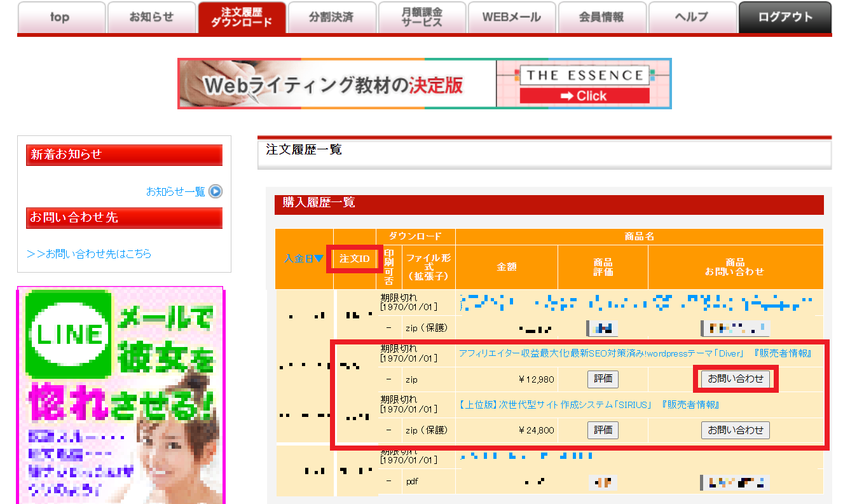Click the LINE advertisement image in sidebar
This screenshot has height=504, width=850.
121,394
